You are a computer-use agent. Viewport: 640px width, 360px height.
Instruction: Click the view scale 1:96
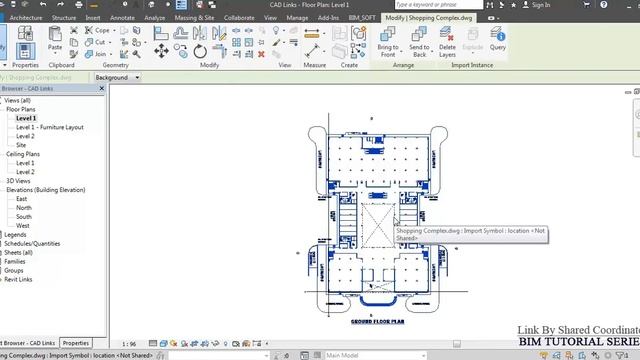pyautogui.click(x=129, y=344)
